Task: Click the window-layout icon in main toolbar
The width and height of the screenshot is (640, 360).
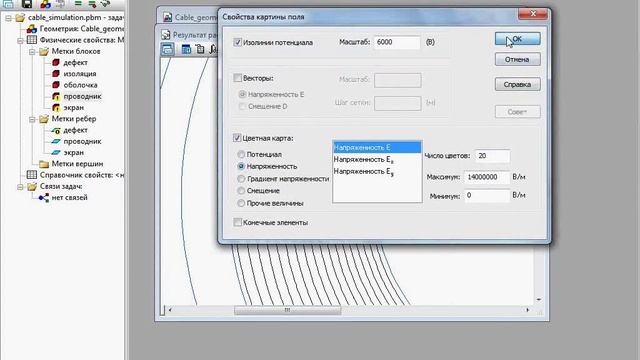Action: [8, 4]
